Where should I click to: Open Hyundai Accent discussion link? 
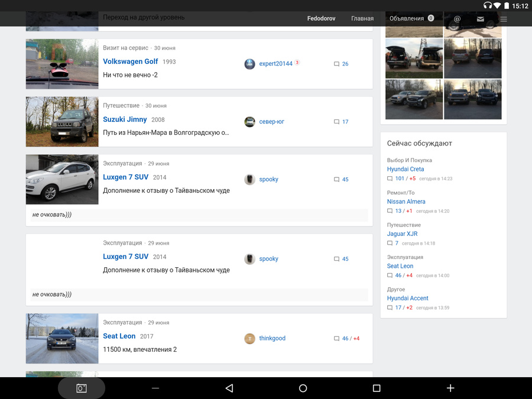click(408, 299)
